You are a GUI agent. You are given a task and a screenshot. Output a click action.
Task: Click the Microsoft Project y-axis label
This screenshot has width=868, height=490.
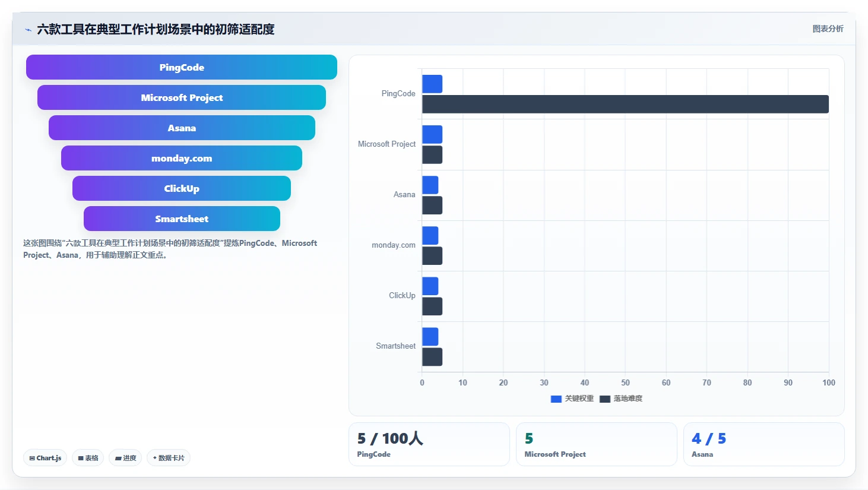click(387, 144)
